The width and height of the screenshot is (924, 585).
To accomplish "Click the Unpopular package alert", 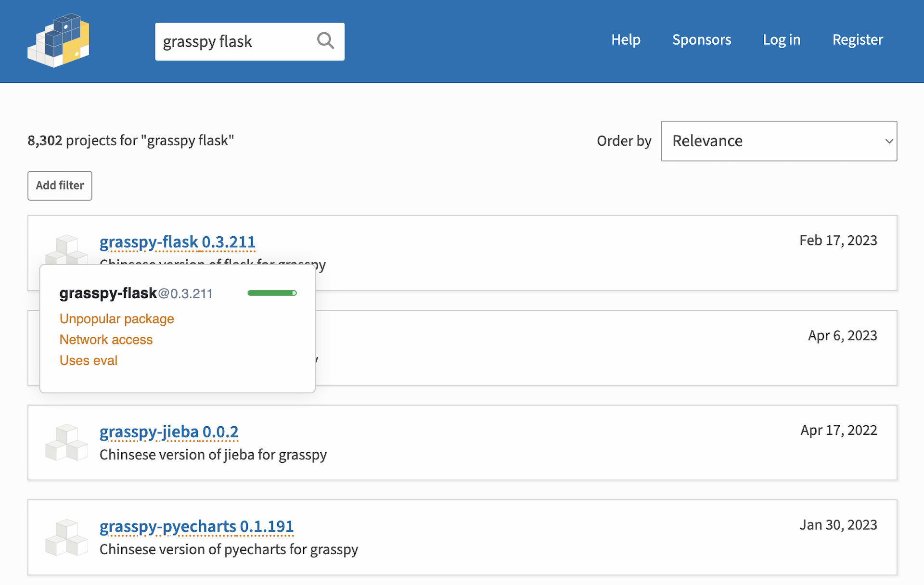I will point(117,319).
